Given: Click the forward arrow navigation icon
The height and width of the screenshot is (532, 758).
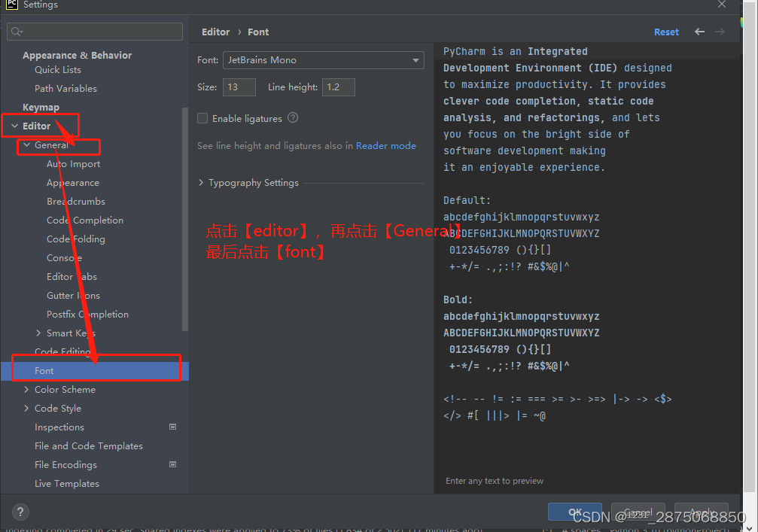Looking at the screenshot, I should pos(720,32).
